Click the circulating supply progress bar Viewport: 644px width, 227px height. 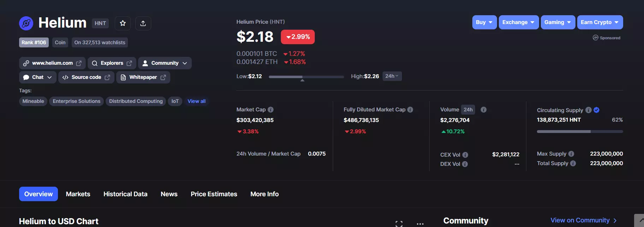click(x=580, y=132)
